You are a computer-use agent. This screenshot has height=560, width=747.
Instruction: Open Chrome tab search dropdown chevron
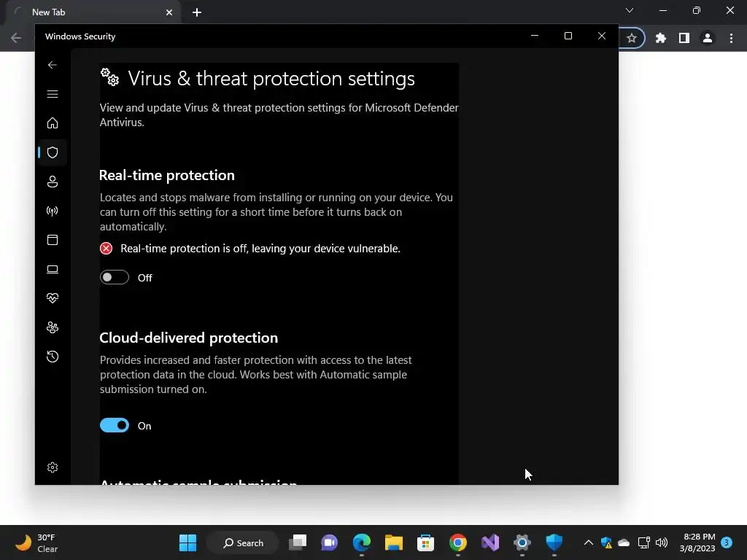pos(630,10)
